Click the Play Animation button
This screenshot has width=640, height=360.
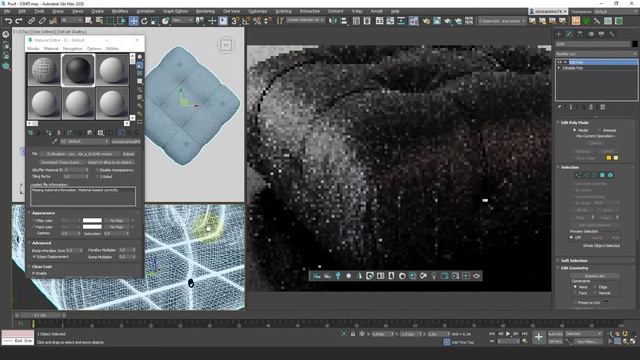[x=508, y=334]
